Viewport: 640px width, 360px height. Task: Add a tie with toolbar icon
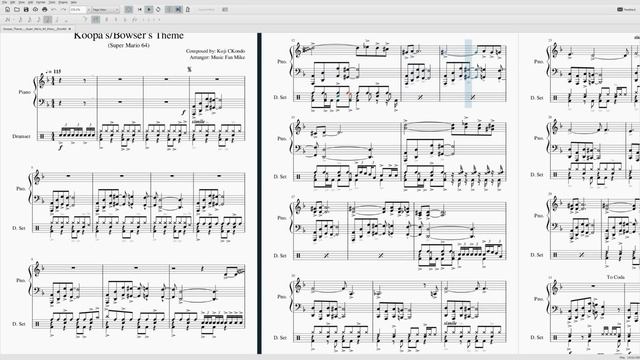pos(85,19)
